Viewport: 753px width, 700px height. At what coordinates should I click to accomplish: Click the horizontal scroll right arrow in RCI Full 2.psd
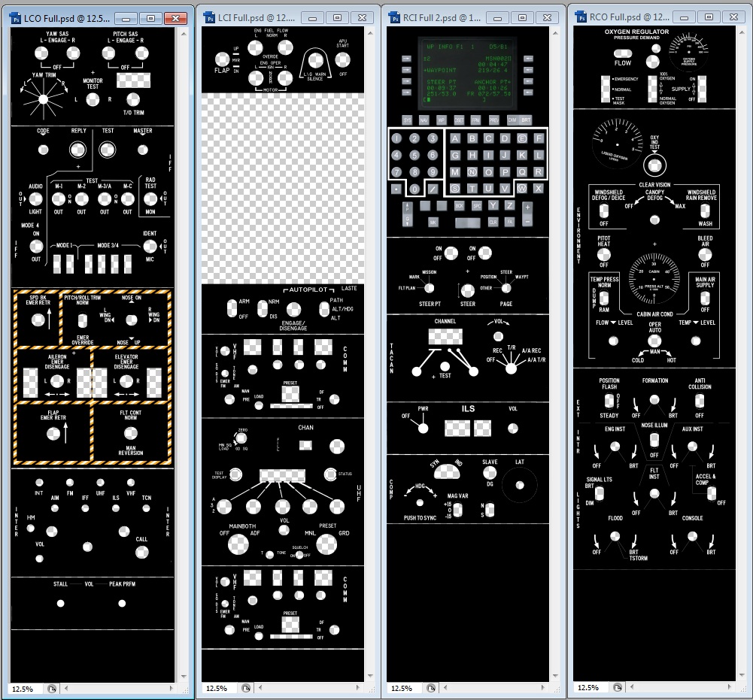pos(543,688)
